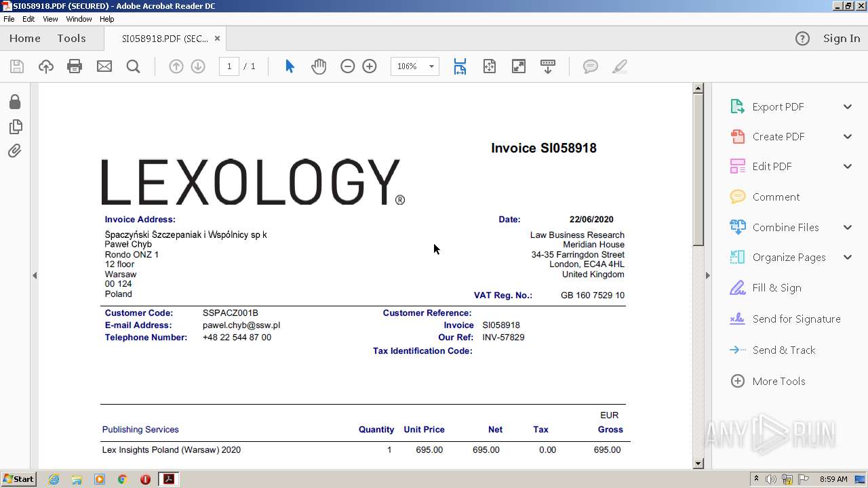This screenshot has height=488, width=868.
Task: Go to previous page arrow
Action: point(176,66)
